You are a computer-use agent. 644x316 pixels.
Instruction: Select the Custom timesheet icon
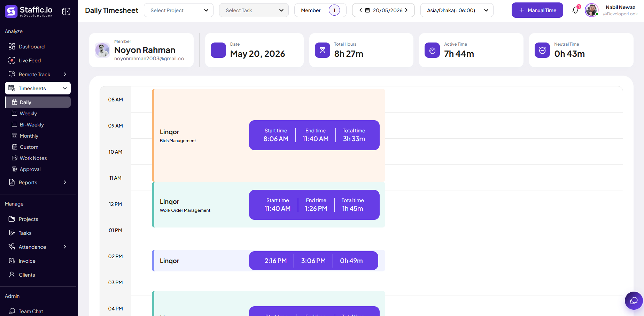(x=15, y=147)
